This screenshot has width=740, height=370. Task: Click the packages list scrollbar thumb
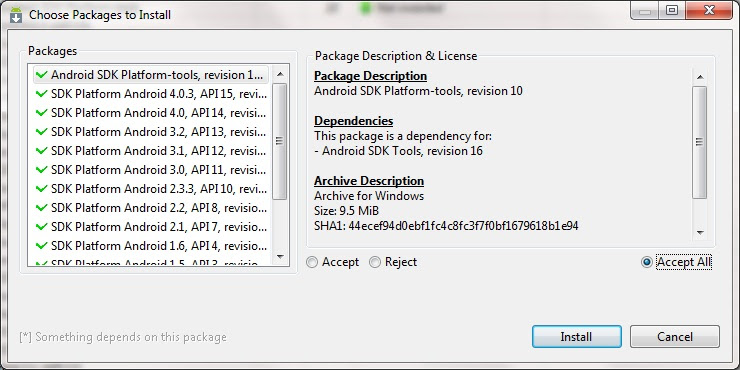pyautogui.click(x=280, y=141)
